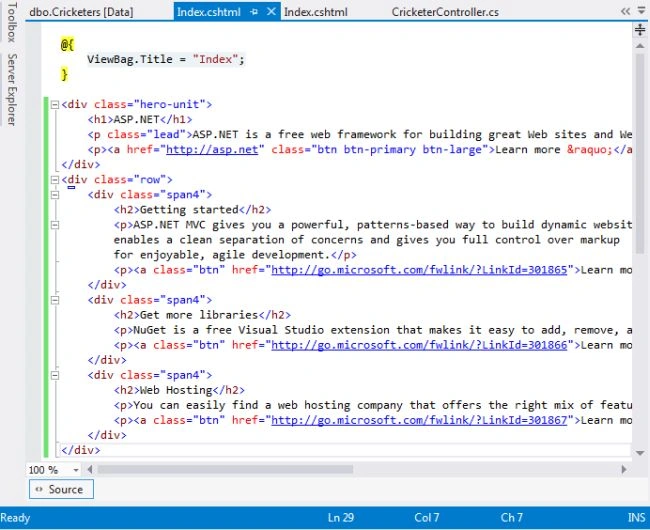Click the vertical scrollbar down arrow
The height and width of the screenshot is (530, 650).
[640, 453]
